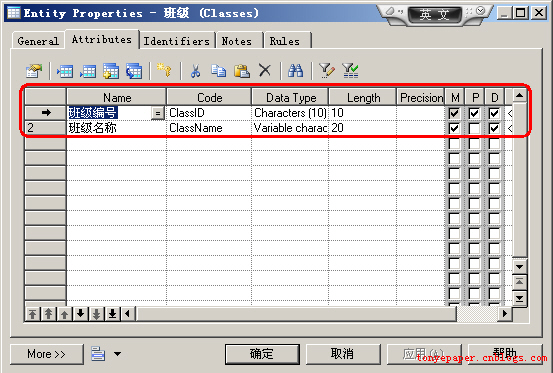Click the horizontal scrollbar right arrow
Viewport: 553px width, 373px height.
(x=505, y=313)
